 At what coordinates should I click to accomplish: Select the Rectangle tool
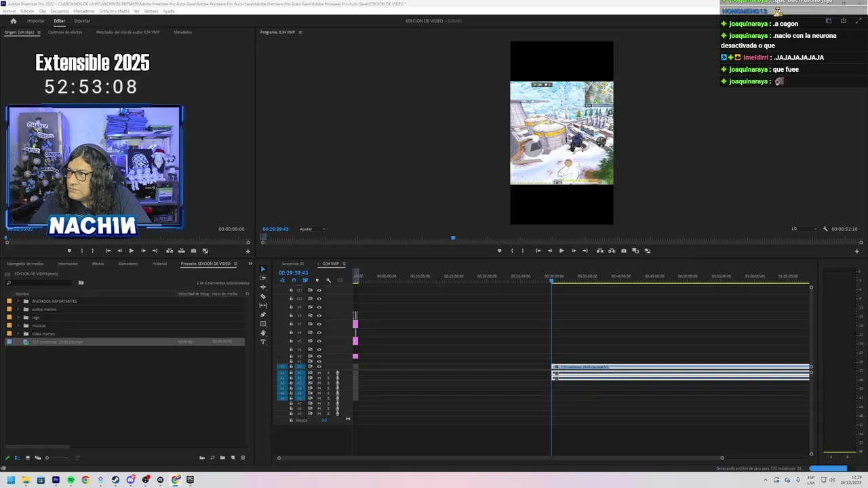coord(263,324)
